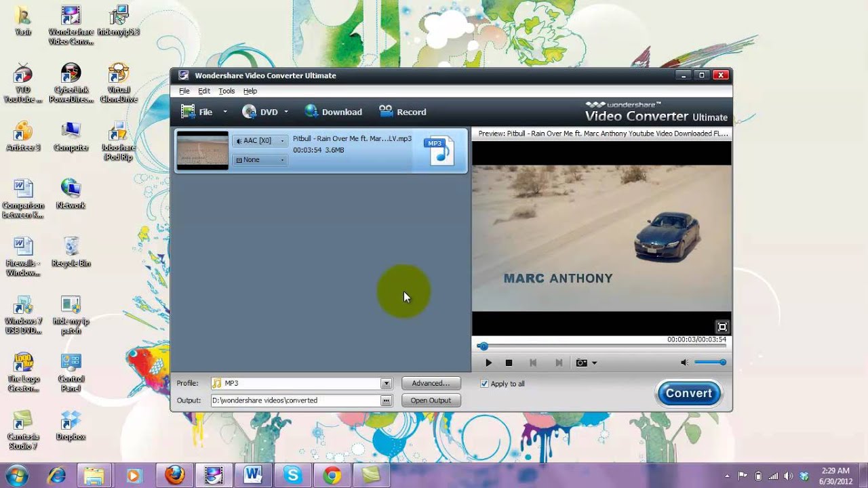Open Artisteer 3 desktop icon

pyautogui.click(x=23, y=137)
